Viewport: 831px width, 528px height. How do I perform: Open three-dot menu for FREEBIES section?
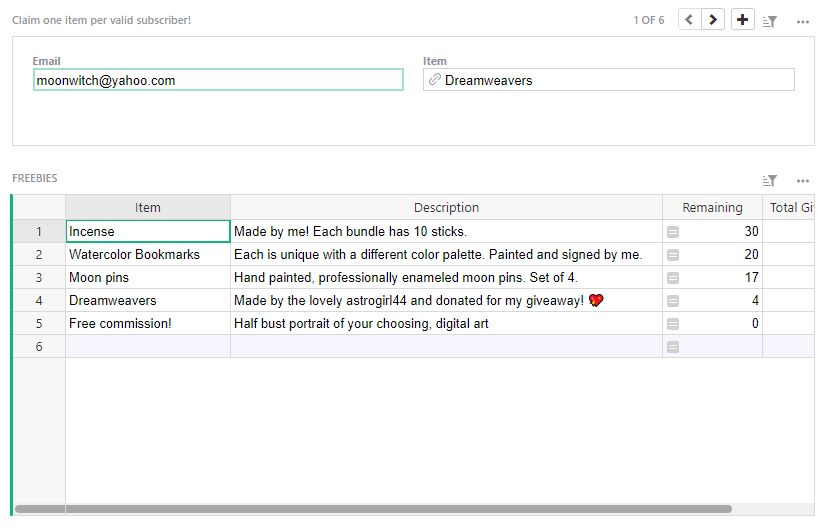click(x=802, y=180)
